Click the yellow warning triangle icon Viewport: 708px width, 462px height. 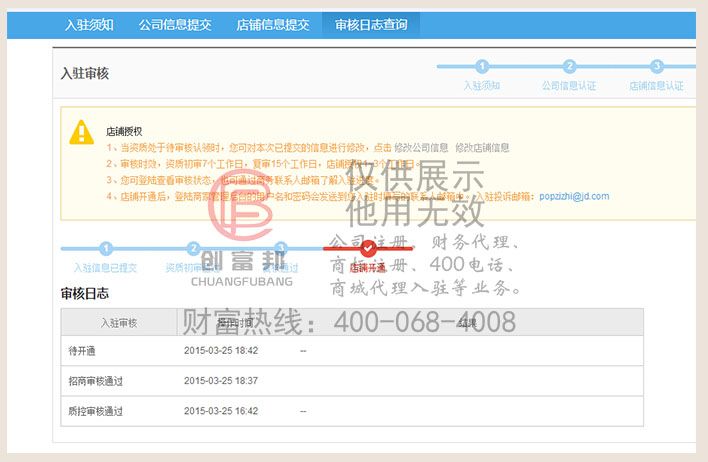(82, 133)
